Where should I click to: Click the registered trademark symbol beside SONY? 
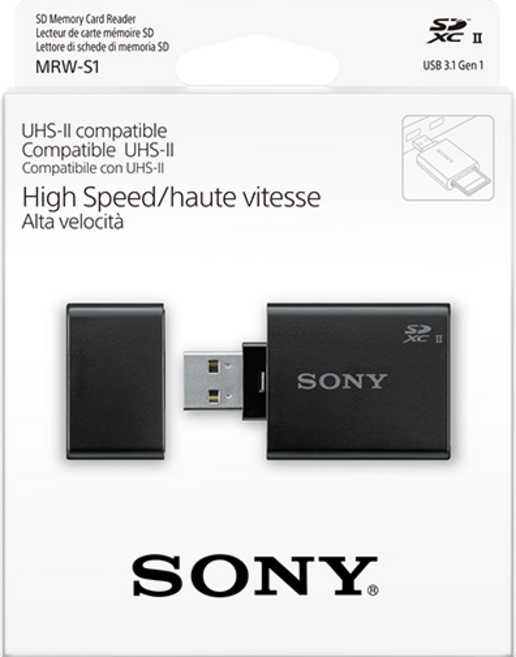pos(373,590)
